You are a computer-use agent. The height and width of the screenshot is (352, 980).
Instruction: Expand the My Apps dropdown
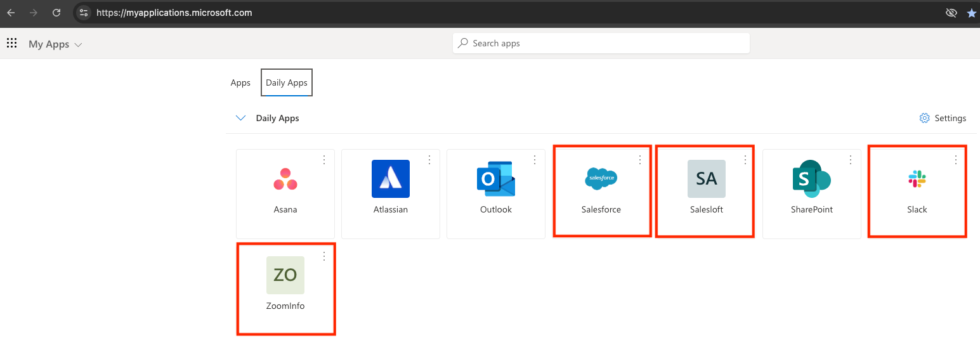(x=56, y=44)
